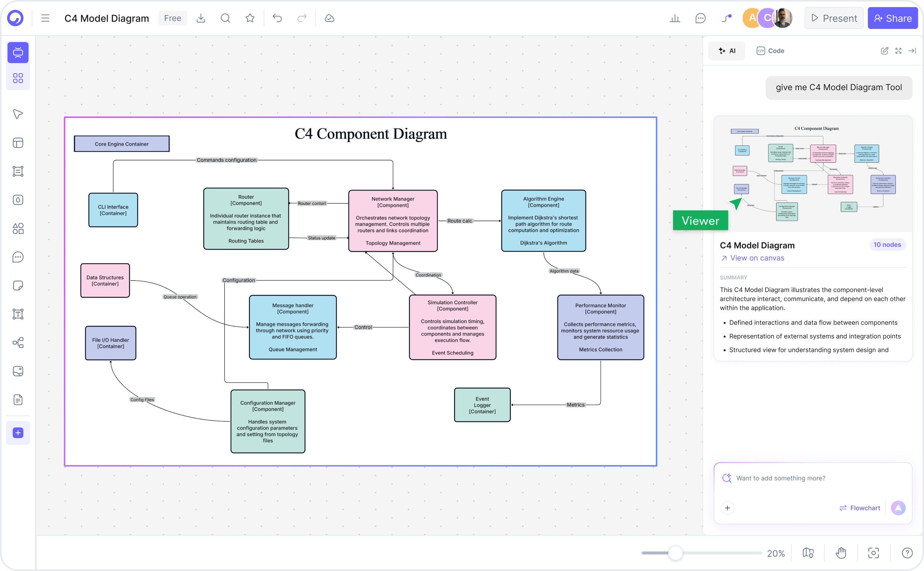Viewport: 924px width, 571px height.
Task: Open the grid apps view in sidebar
Action: tap(18, 78)
